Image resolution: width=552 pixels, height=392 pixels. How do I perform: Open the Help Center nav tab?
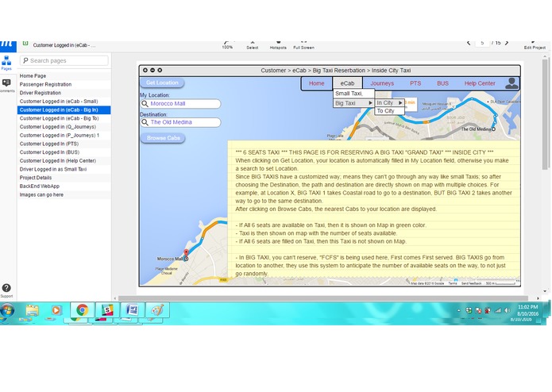[x=480, y=83]
